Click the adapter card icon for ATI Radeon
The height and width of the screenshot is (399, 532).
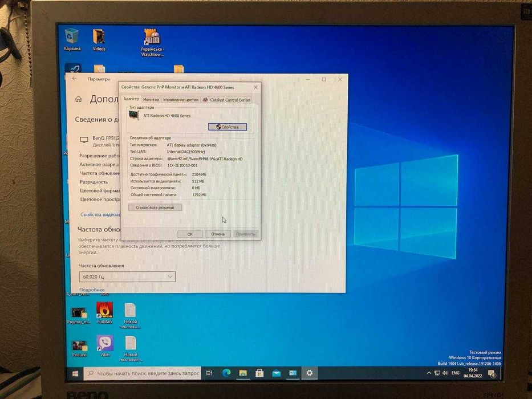(x=133, y=115)
